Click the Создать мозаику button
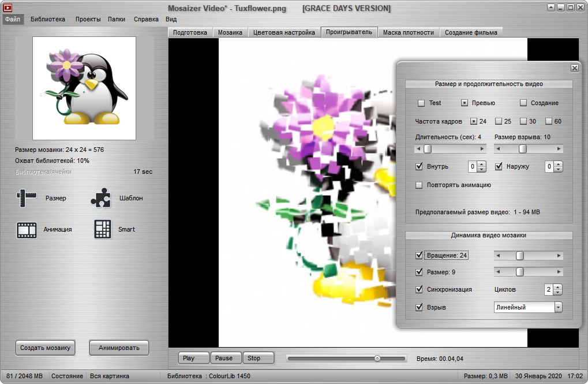Screen dimensions: 588x384 [46, 348]
